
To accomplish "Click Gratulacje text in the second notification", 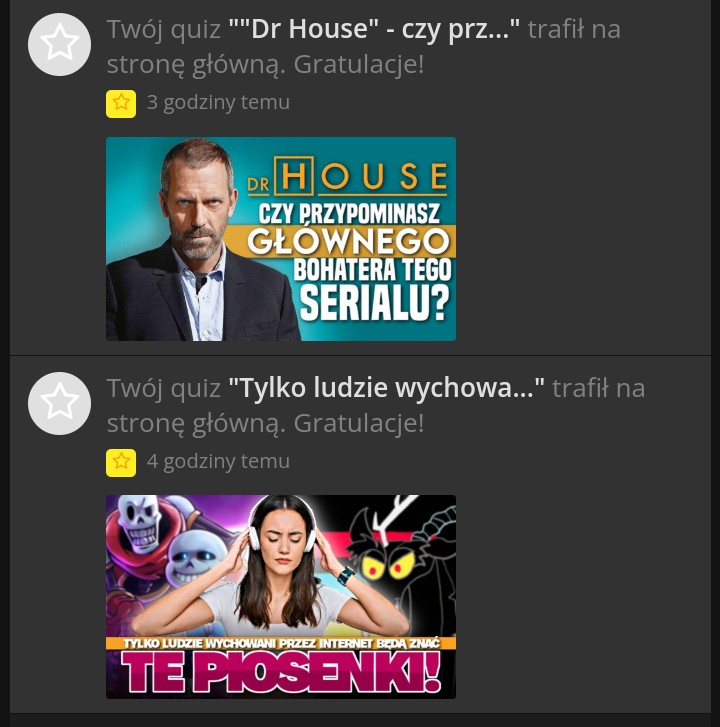I will [359, 423].
